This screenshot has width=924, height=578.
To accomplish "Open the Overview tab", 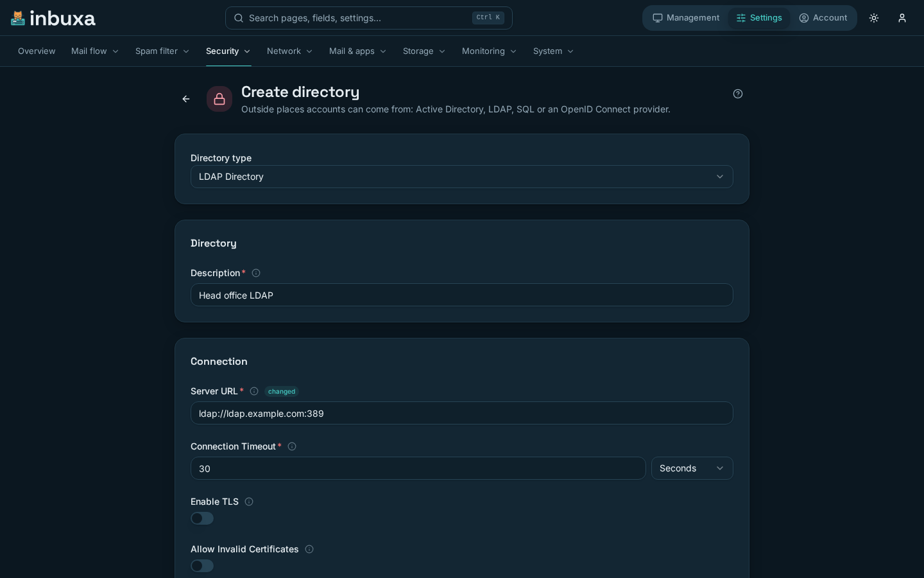I will tap(37, 51).
